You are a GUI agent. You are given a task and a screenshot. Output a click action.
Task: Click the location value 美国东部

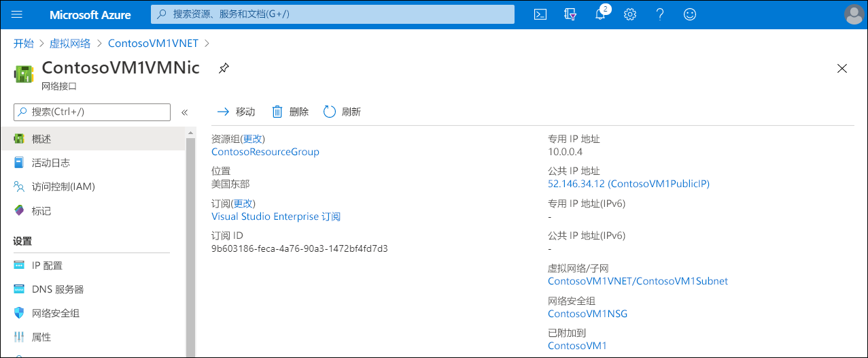tap(231, 184)
